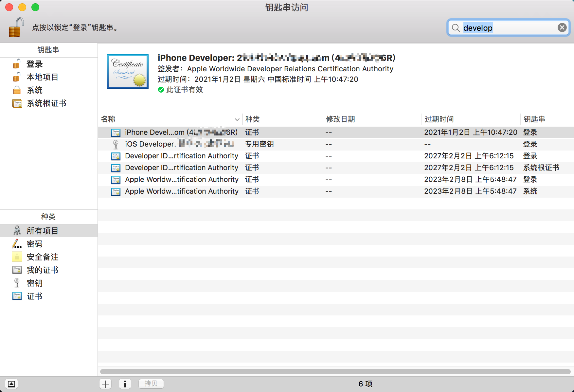Screen dimensions: 574x392
Task: Open info for selected item
Action: click(125, 384)
